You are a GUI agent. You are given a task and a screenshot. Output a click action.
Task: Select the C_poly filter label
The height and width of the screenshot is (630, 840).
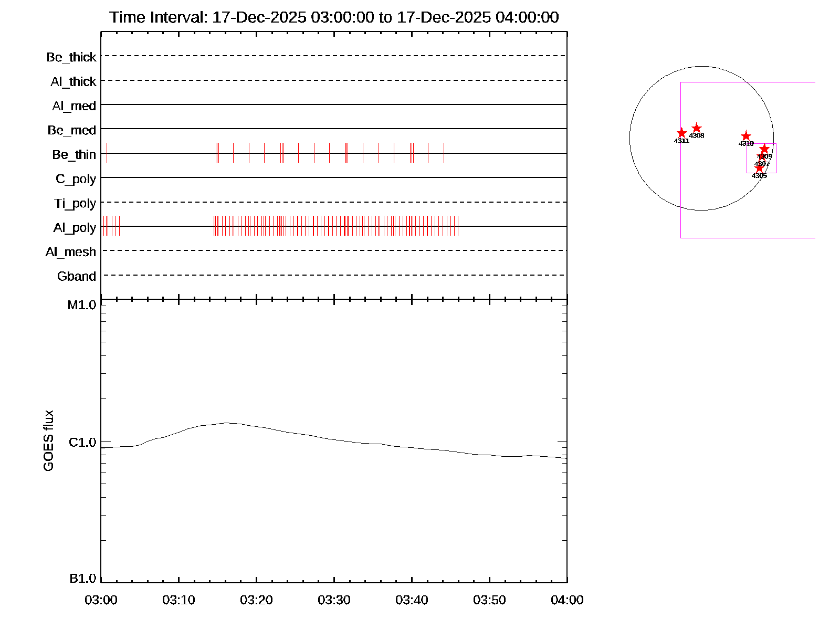pyautogui.click(x=76, y=180)
